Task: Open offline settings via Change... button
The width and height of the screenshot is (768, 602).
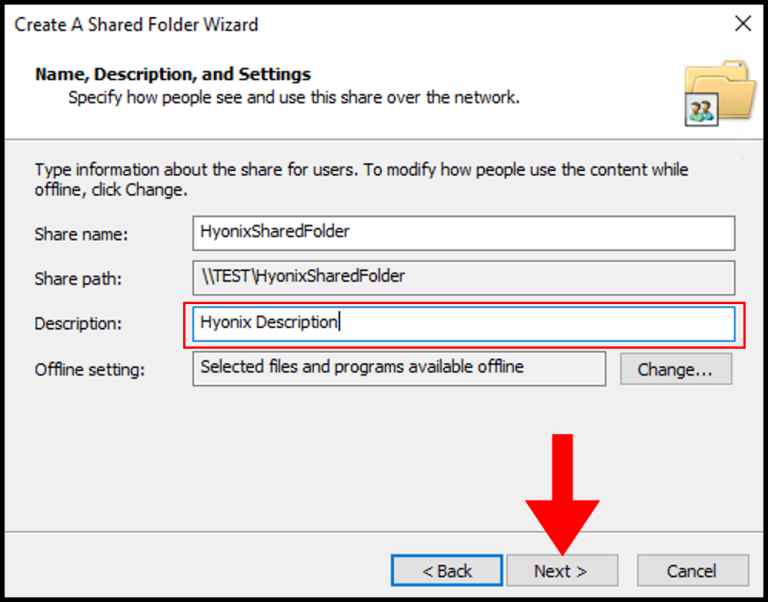Action: [676, 369]
